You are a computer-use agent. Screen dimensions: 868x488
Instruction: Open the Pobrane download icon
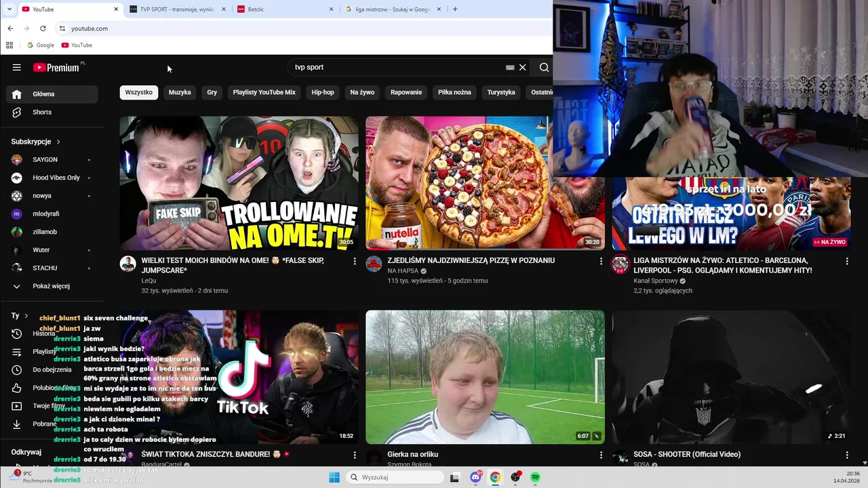pyautogui.click(x=17, y=424)
